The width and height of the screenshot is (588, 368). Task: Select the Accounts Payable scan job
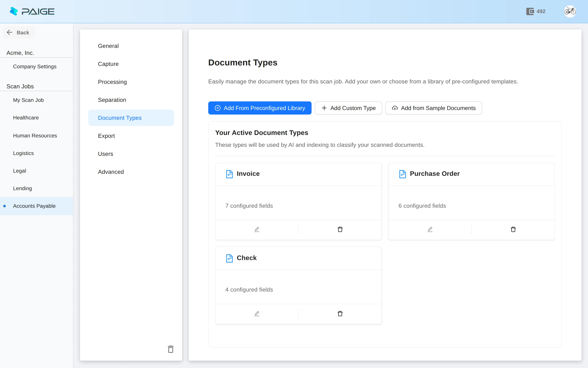pos(37,206)
